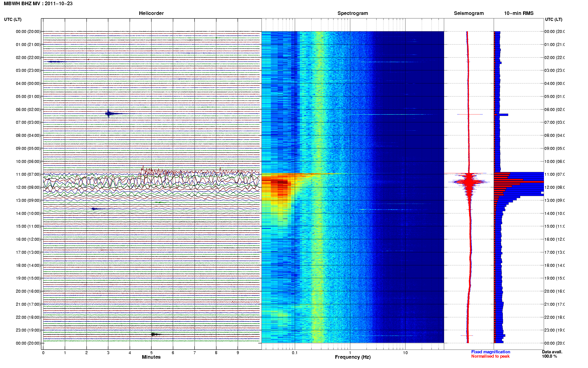Click the '10' frequency tick label
This screenshot has height=368, width=588.
pos(405,353)
